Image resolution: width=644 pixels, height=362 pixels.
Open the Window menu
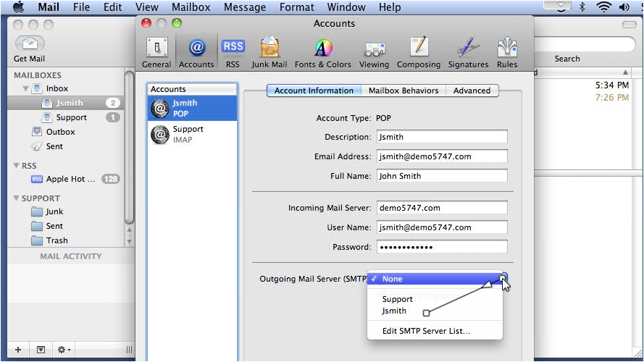(346, 7)
